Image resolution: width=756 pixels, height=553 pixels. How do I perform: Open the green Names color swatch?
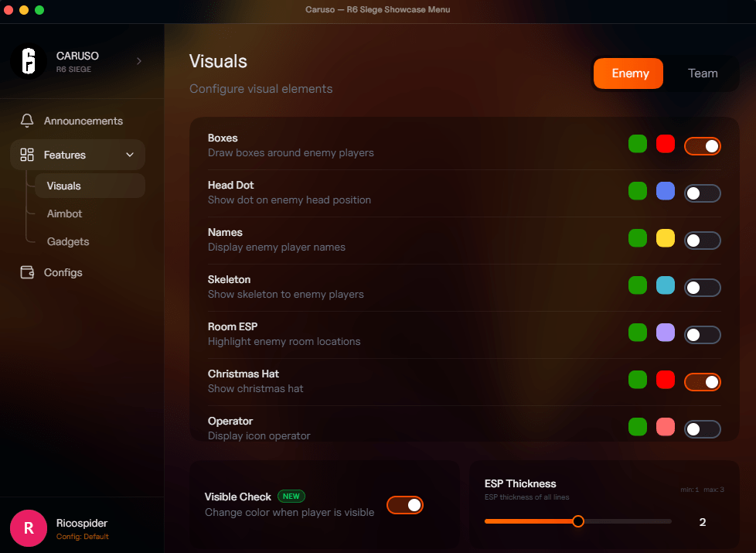point(638,238)
